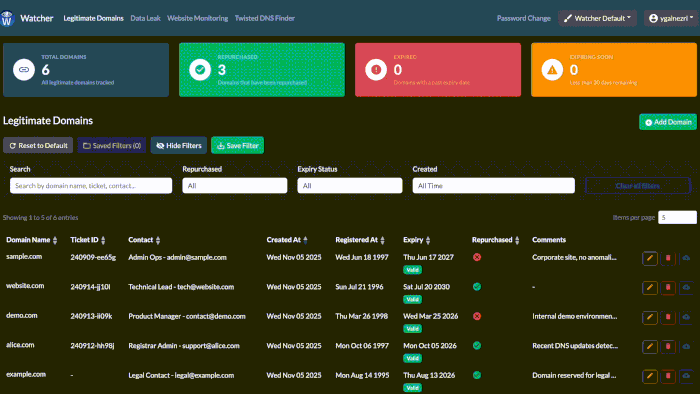Sort table by Repurchased column
Viewport: 700px width, 394px height.
coord(496,240)
